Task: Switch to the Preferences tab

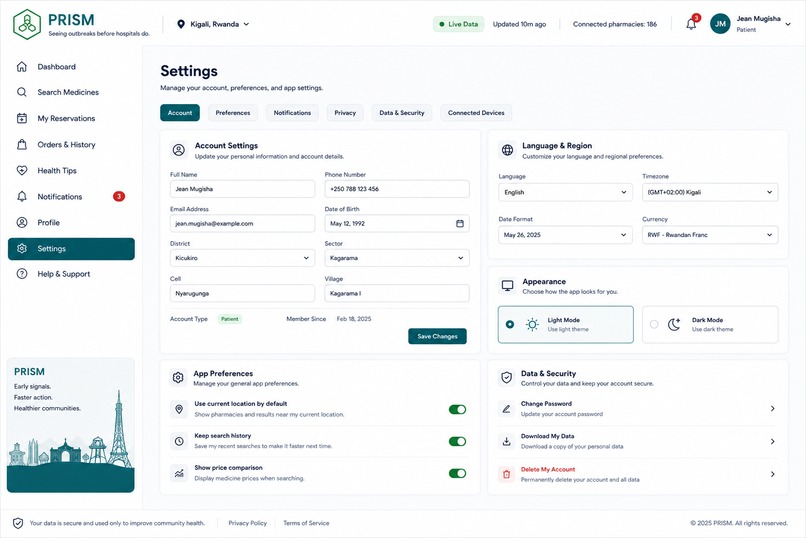Action: (233, 113)
